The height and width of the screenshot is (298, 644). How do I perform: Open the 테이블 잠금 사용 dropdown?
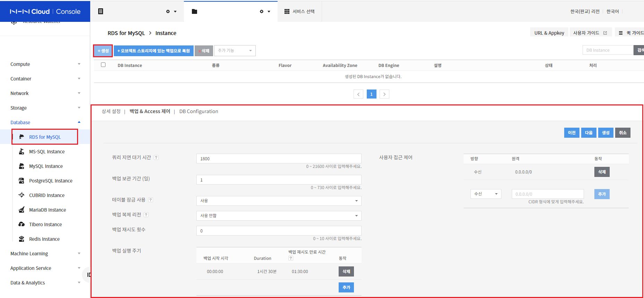click(x=279, y=201)
